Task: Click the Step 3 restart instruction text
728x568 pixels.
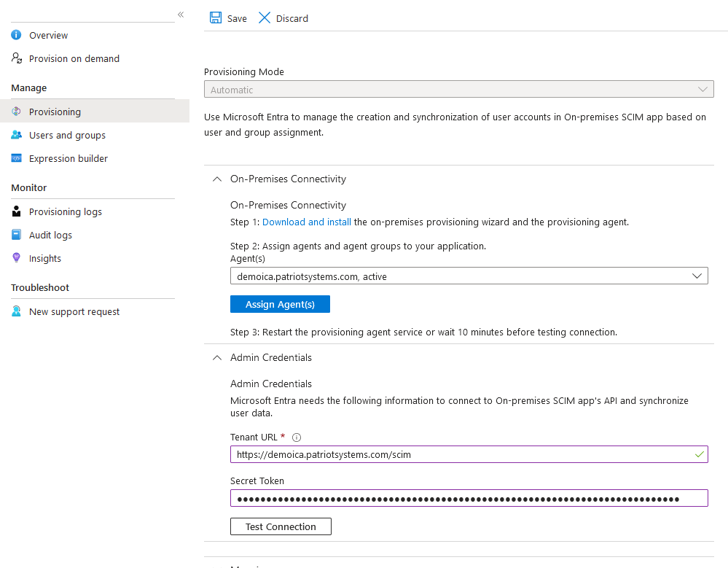Action: [423, 332]
